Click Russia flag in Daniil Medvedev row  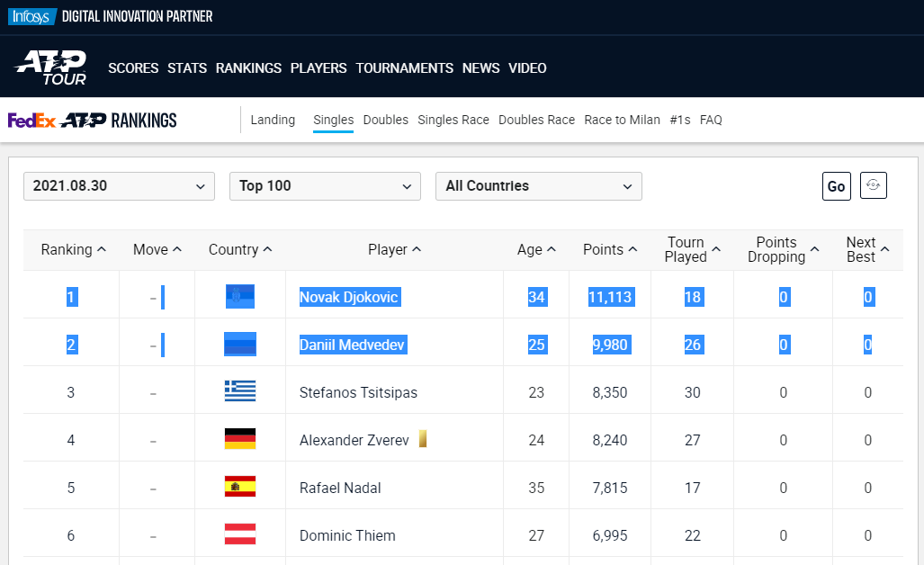point(240,344)
